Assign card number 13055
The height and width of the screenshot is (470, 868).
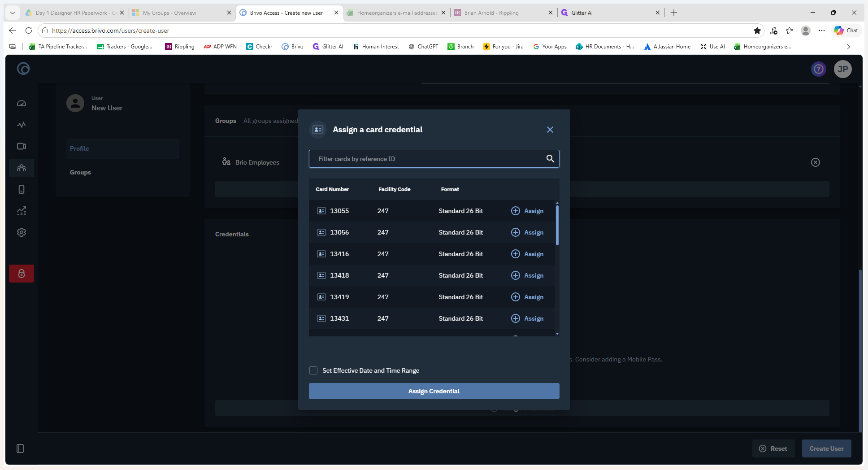click(x=527, y=211)
